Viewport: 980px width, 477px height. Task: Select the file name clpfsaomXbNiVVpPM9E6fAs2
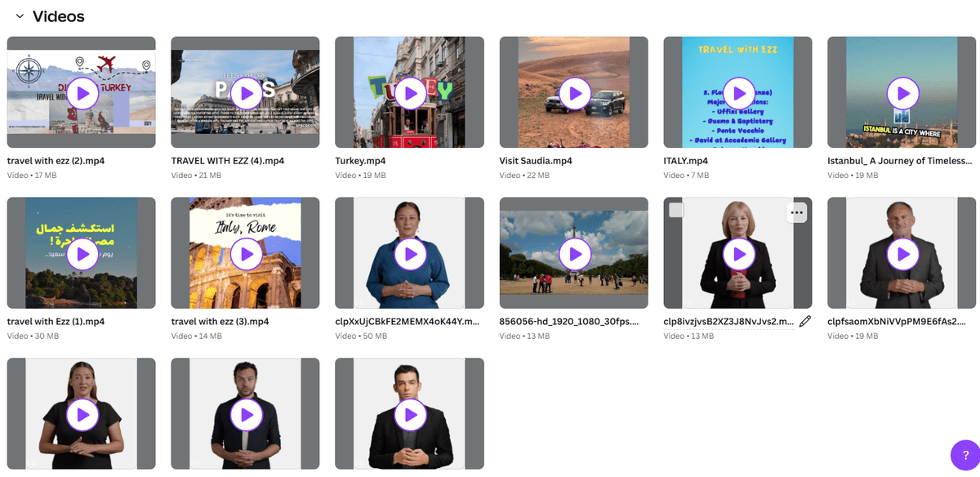pos(898,322)
